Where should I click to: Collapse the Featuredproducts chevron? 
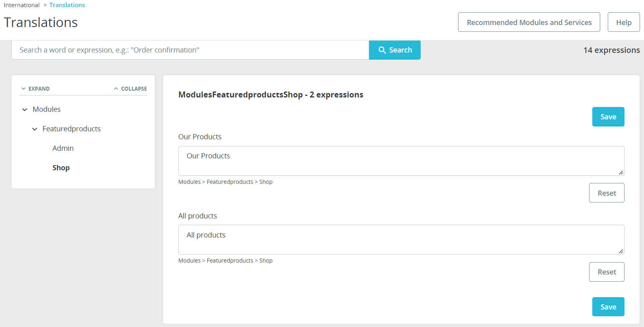pyautogui.click(x=35, y=129)
